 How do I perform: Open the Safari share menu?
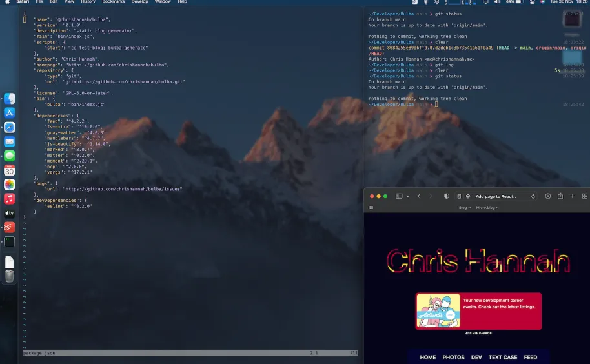click(560, 196)
